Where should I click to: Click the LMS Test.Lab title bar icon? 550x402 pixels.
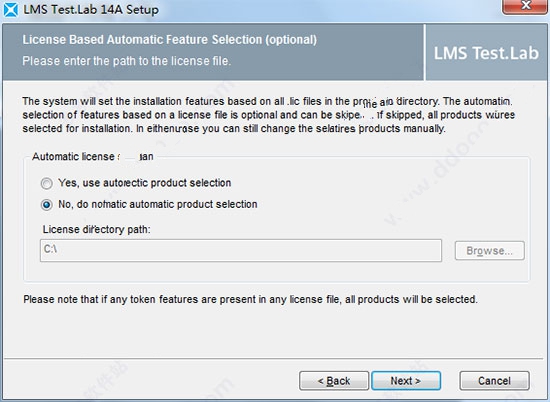click(11, 9)
